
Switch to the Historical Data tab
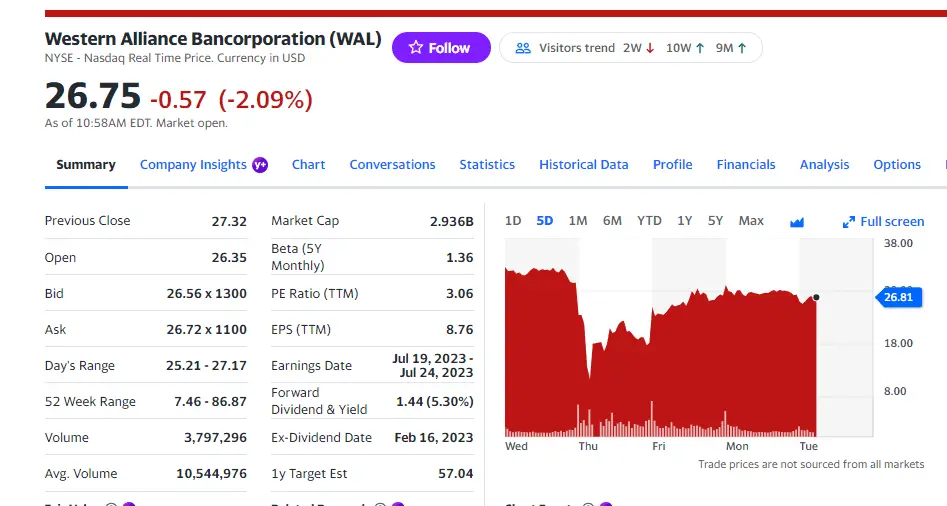[584, 165]
